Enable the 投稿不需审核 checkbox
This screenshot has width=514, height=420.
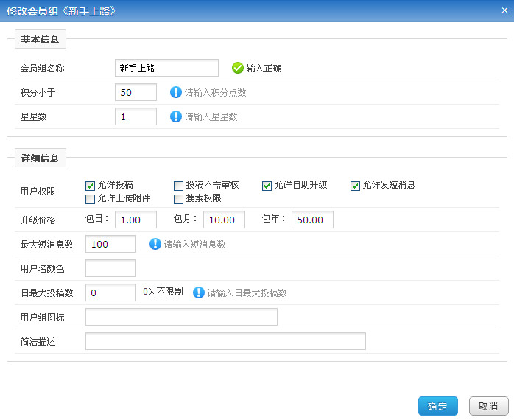coord(179,186)
